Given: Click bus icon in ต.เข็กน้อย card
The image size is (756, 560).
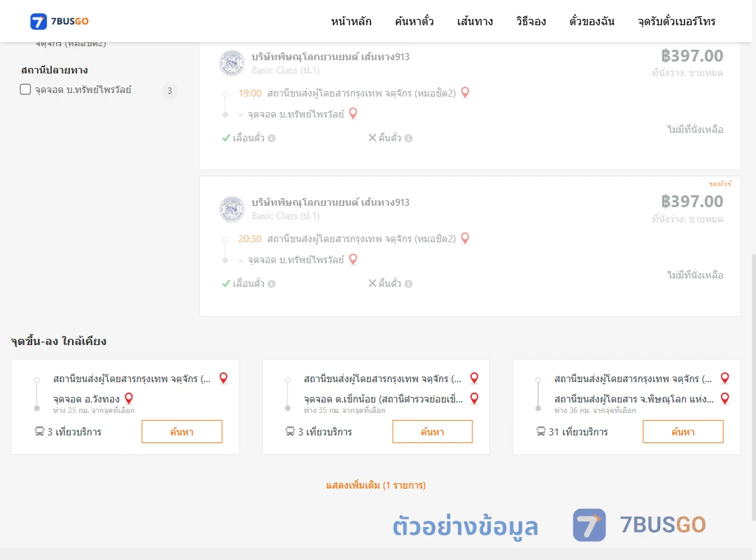Looking at the screenshot, I should click(290, 431).
